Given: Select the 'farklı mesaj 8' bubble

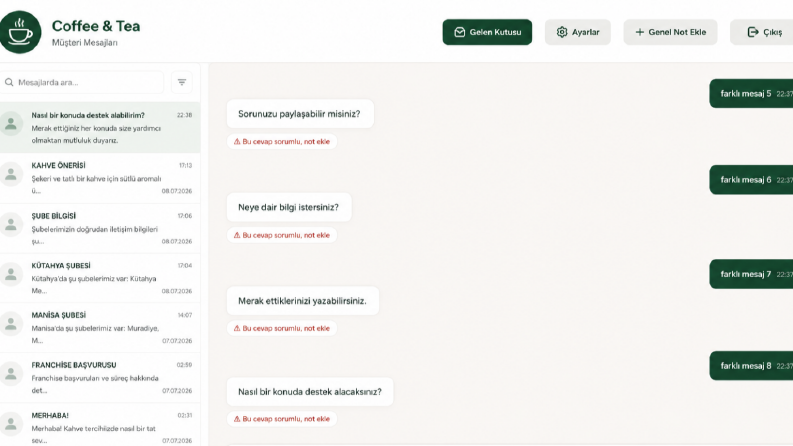Looking at the screenshot, I should click(752, 366).
